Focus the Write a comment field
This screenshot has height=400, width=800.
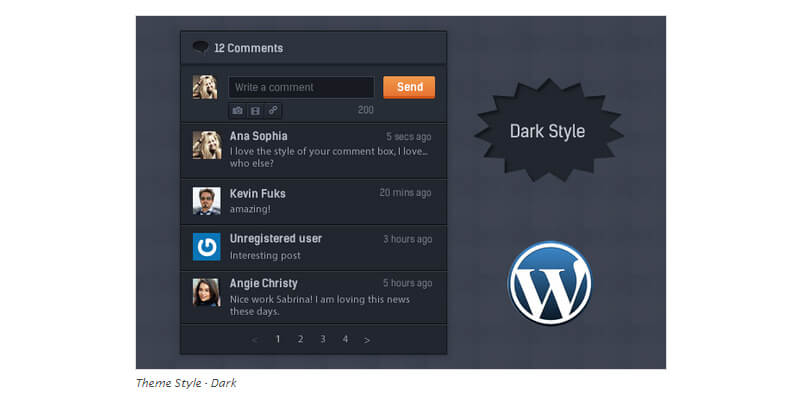pos(302,87)
